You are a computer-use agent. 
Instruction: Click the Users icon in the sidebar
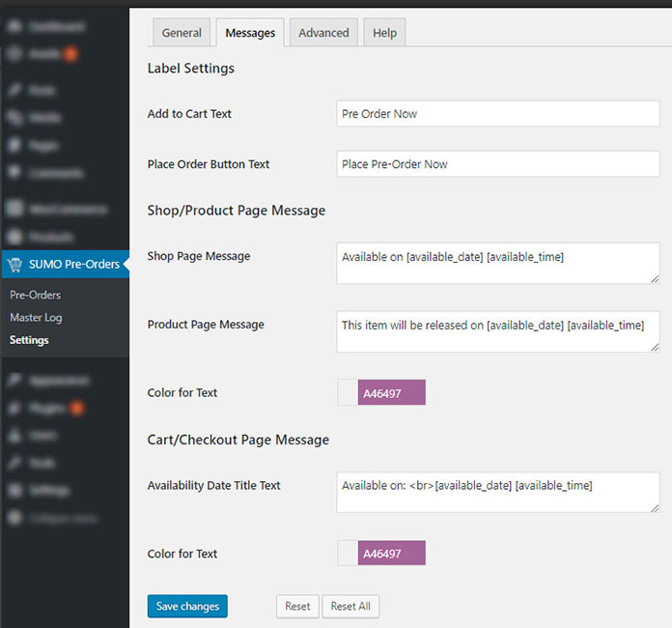click(x=15, y=436)
